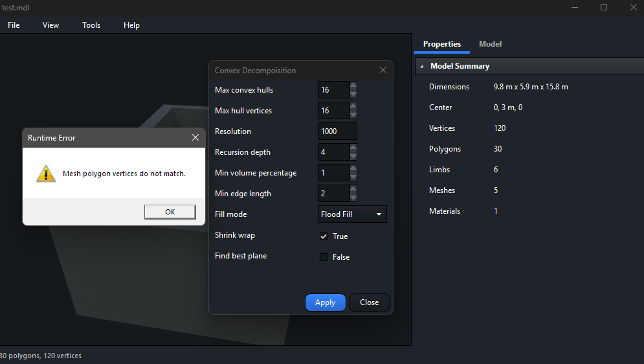Click OK in the Runtime Error dialog

(170, 212)
